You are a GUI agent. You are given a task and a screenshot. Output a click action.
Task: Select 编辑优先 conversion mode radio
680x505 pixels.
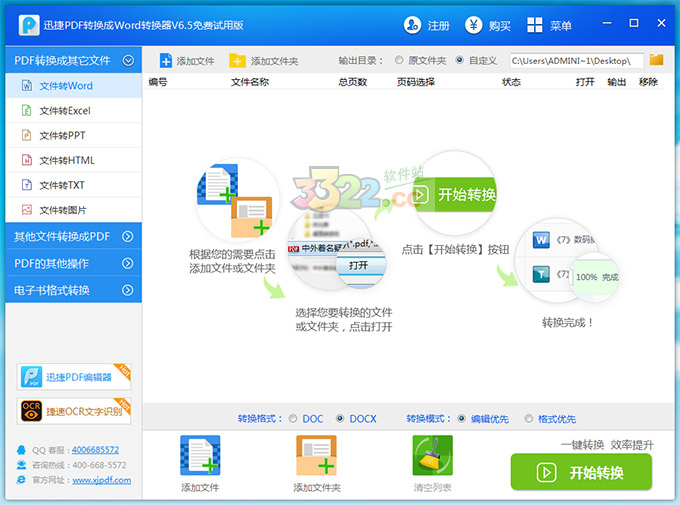(x=461, y=419)
